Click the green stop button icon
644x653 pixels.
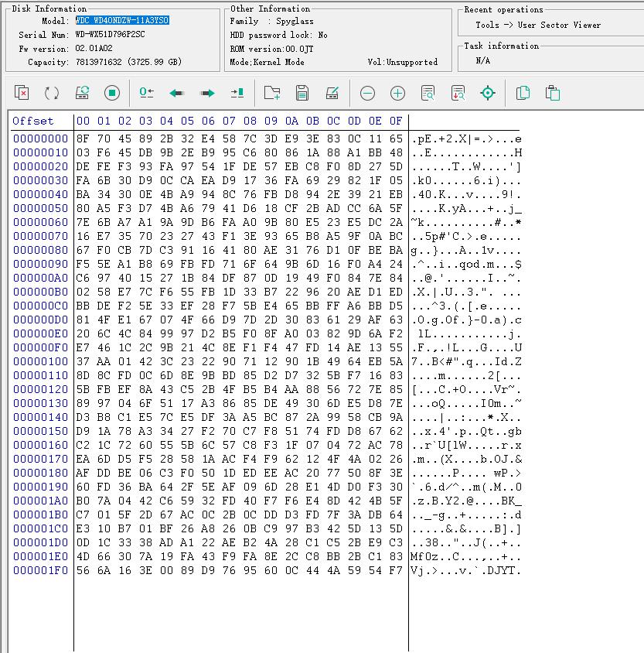[x=112, y=92]
